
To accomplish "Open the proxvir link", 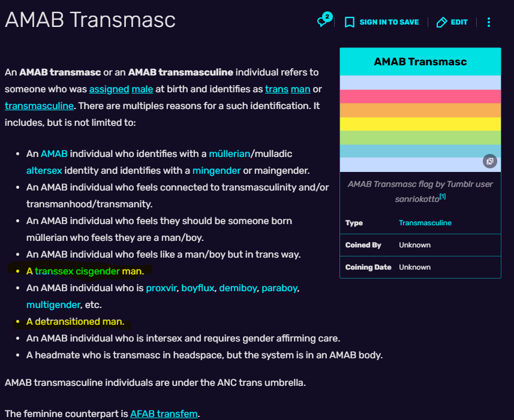I will point(161,288).
